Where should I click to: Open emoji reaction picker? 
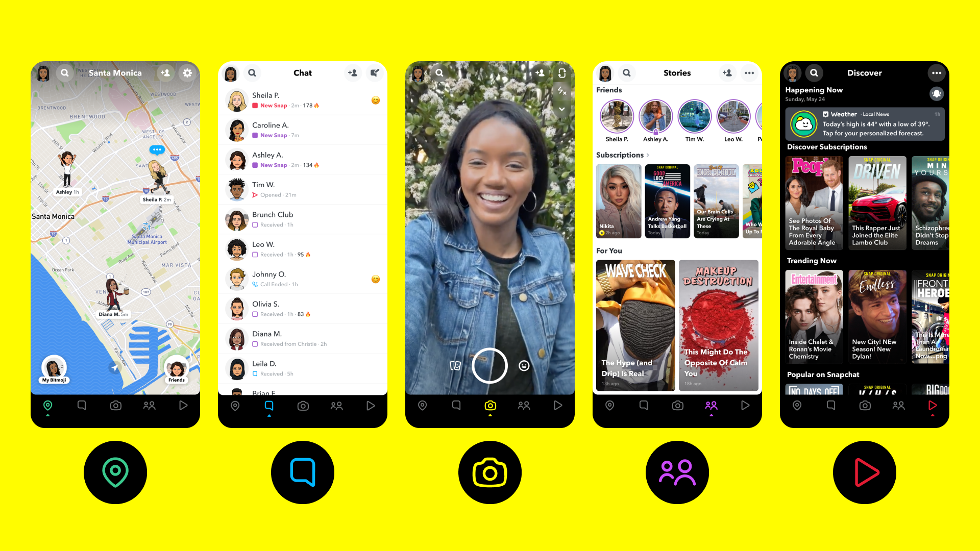[x=524, y=365]
